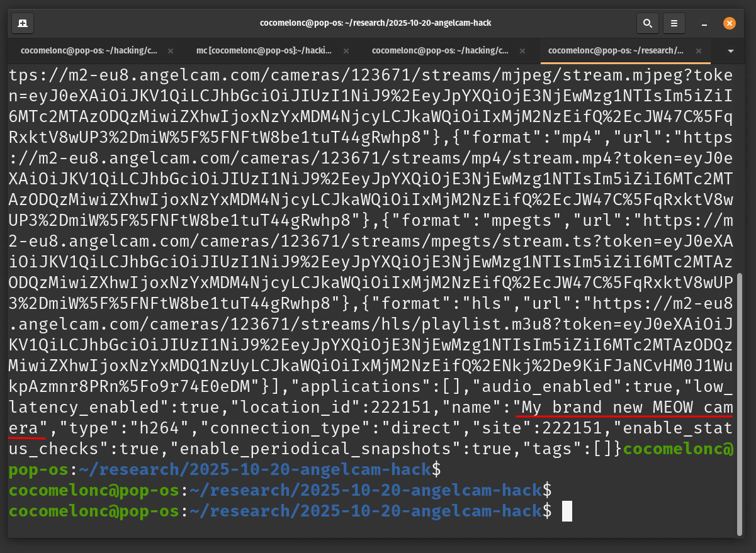756x553 pixels.
Task: Close the terminal window with orange button
Action: click(x=729, y=23)
